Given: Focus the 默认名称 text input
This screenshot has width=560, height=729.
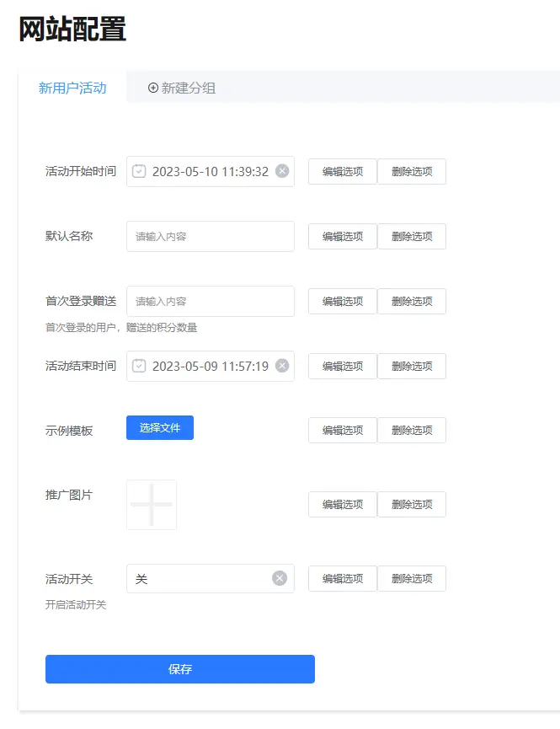Looking at the screenshot, I should [211, 237].
